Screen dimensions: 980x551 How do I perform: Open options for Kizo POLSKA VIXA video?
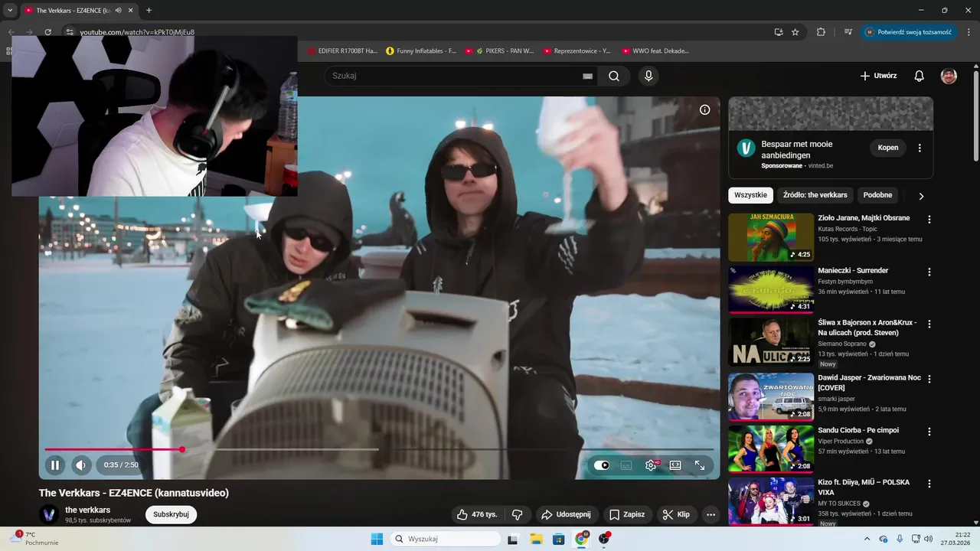click(x=929, y=484)
